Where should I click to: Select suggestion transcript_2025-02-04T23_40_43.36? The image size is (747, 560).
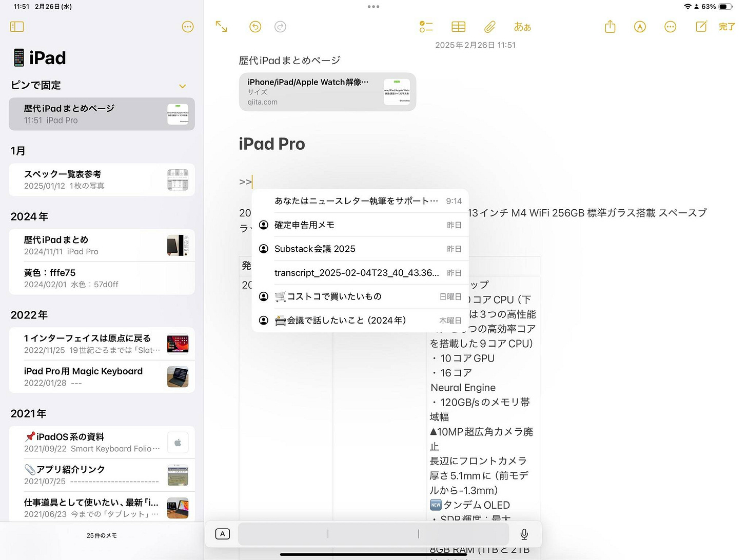360,273
